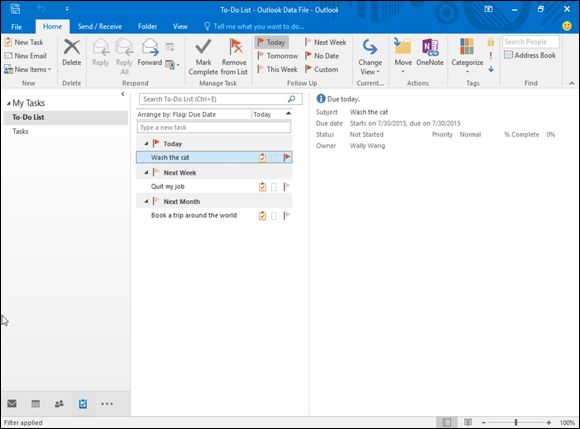Click the Reply All ribbon button
Viewport: 580px width, 429px height.
tap(124, 57)
